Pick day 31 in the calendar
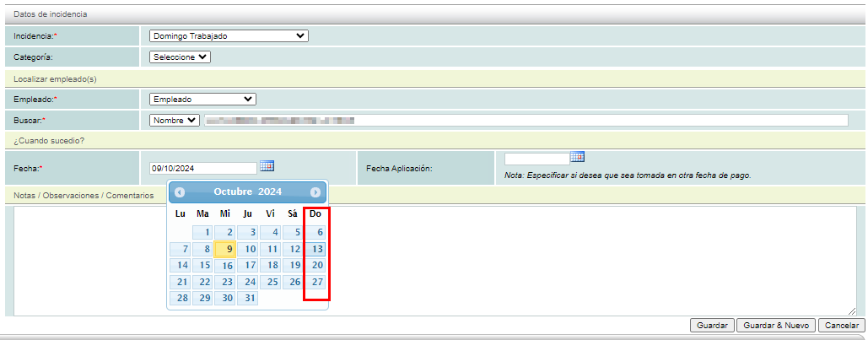Image resolution: width=868 pixels, height=340 pixels. (248, 298)
